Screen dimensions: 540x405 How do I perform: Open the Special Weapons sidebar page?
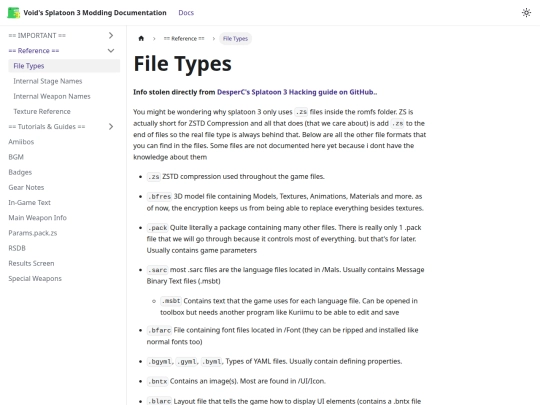point(35,278)
